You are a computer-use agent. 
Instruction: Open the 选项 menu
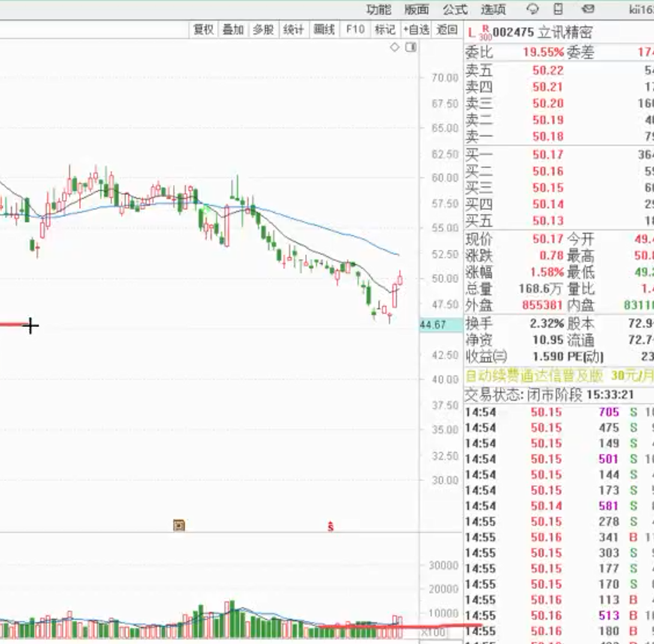coord(493,10)
